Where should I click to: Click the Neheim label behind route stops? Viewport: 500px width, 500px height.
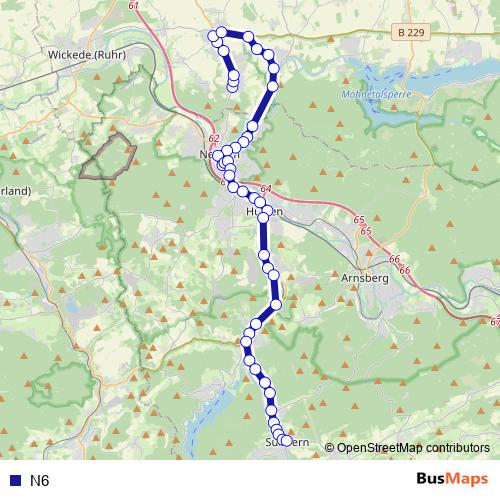click(x=219, y=154)
